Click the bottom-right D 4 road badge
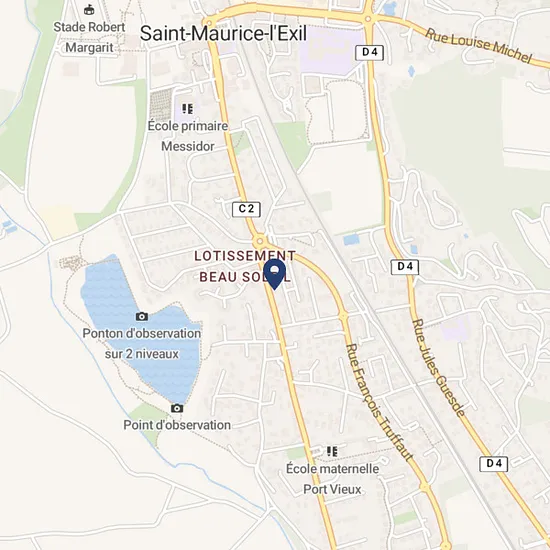Viewport: 550px width, 550px height. click(494, 464)
